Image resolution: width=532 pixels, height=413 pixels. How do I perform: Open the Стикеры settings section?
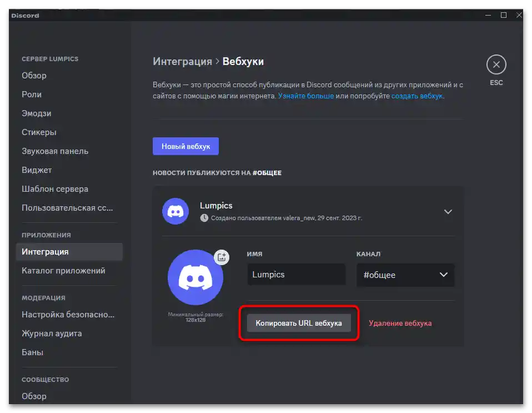coord(39,132)
